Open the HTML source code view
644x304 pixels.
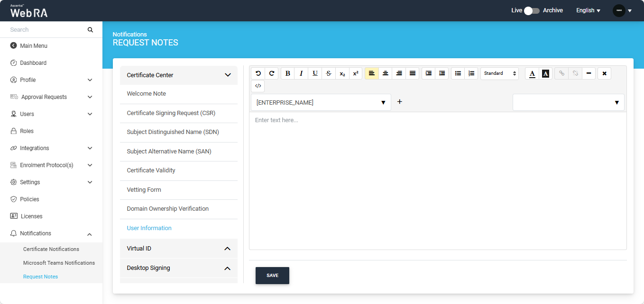(x=258, y=86)
